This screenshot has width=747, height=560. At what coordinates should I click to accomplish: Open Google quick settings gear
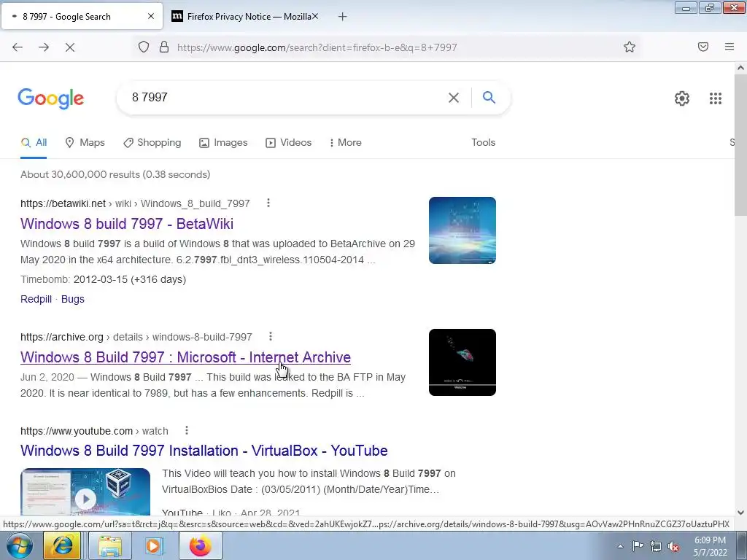click(682, 98)
